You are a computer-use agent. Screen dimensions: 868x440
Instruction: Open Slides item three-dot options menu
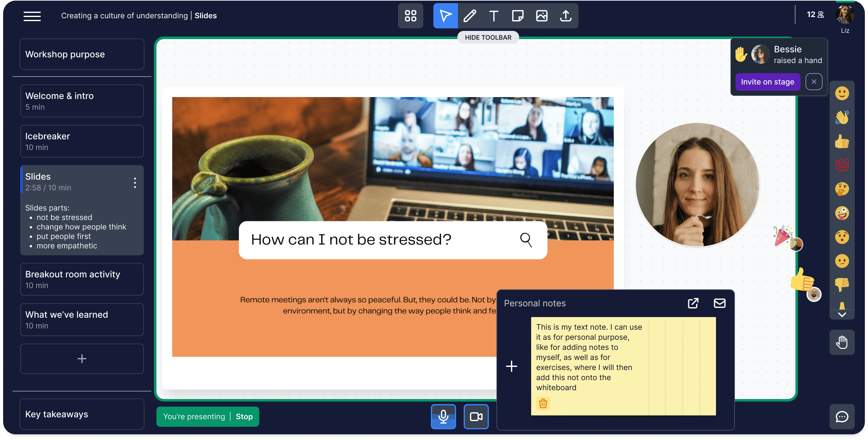pyautogui.click(x=135, y=182)
